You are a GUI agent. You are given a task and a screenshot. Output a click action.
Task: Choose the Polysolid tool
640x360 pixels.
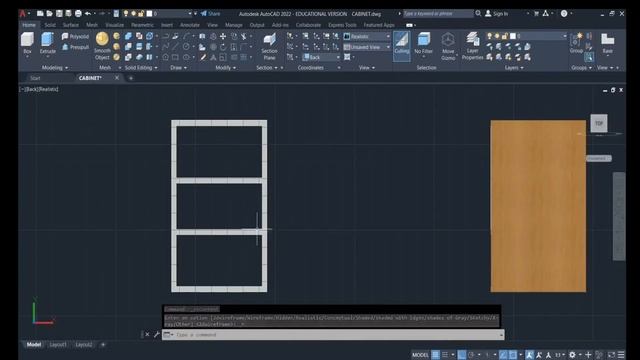[x=76, y=37]
